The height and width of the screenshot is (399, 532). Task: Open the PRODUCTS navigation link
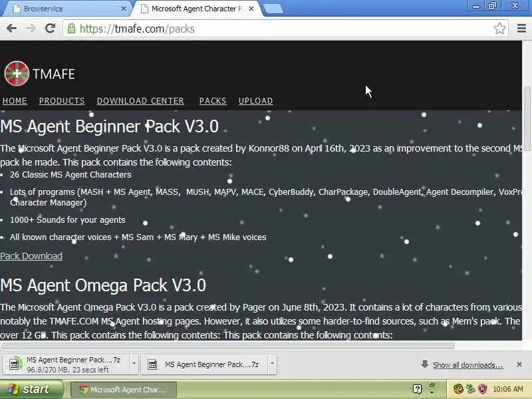coord(62,101)
